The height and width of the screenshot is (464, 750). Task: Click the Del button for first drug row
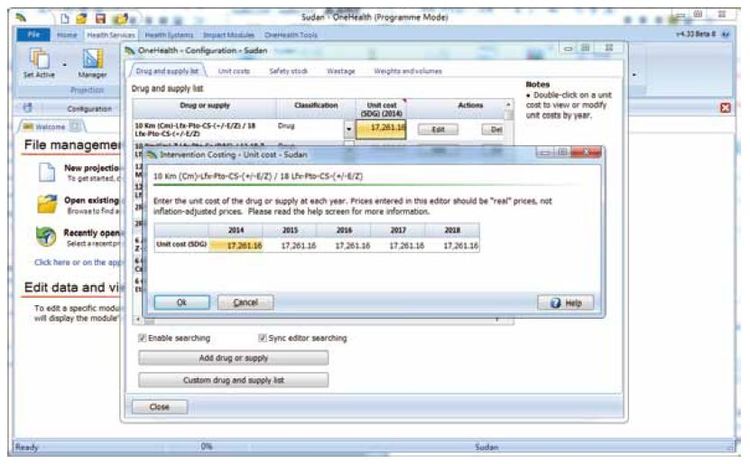coord(493,129)
